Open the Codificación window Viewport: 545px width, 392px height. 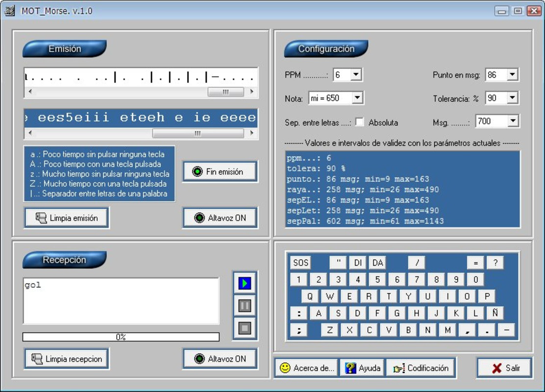point(421,367)
